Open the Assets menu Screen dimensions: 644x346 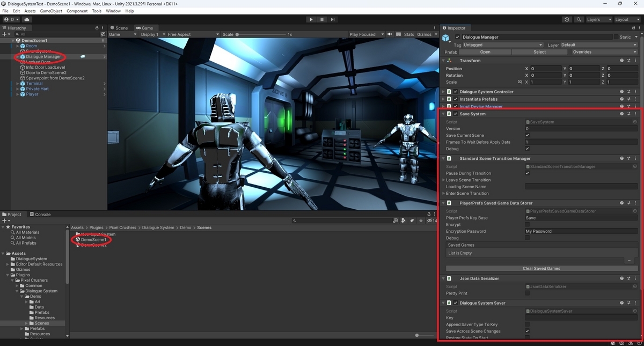pos(30,11)
